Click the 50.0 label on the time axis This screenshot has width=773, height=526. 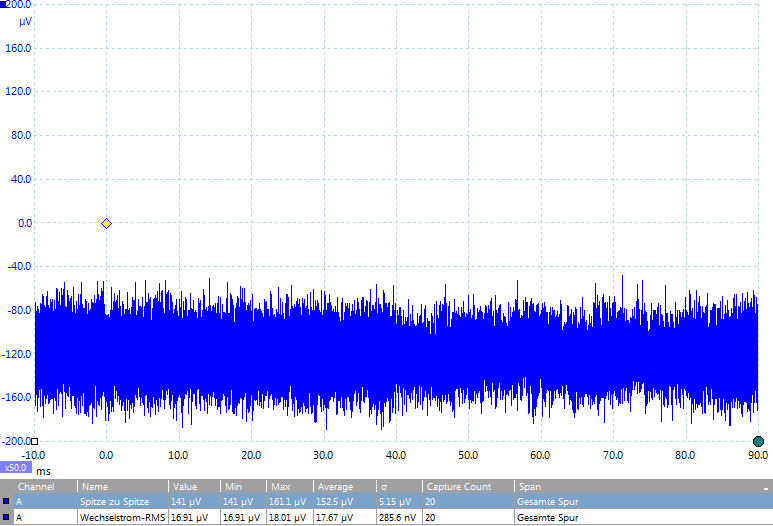468,455
